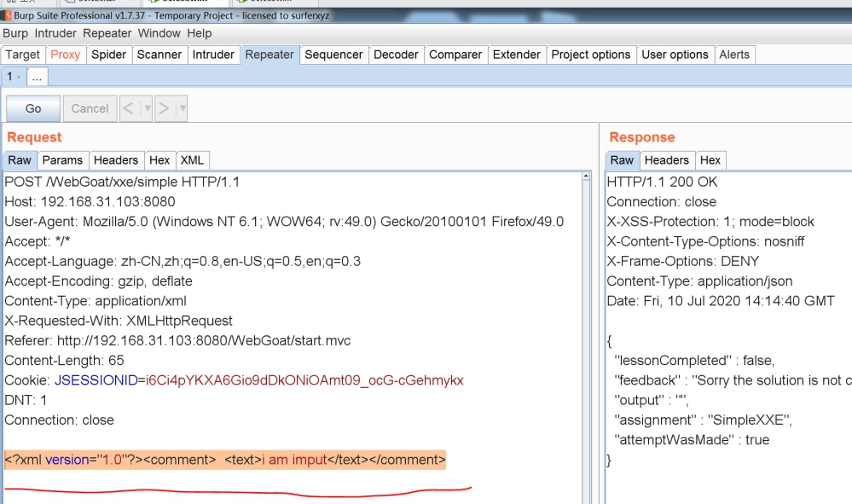Click the response Date header line

click(721, 301)
